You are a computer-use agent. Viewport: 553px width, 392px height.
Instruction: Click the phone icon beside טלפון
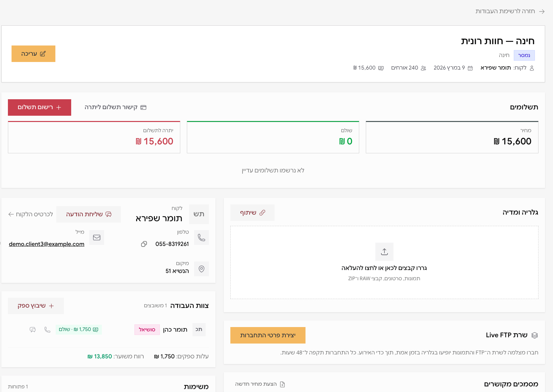[x=201, y=237]
